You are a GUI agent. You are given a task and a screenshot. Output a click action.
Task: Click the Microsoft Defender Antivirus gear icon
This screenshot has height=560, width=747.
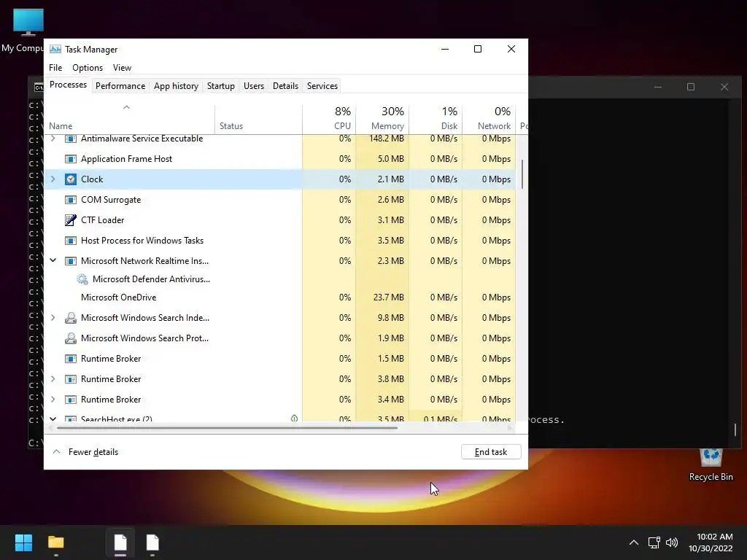82,279
